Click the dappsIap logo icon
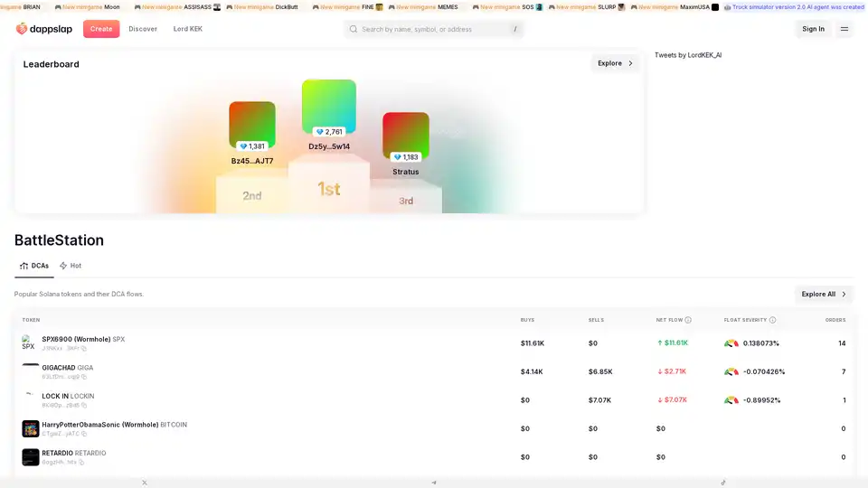The image size is (868, 488). [x=22, y=29]
